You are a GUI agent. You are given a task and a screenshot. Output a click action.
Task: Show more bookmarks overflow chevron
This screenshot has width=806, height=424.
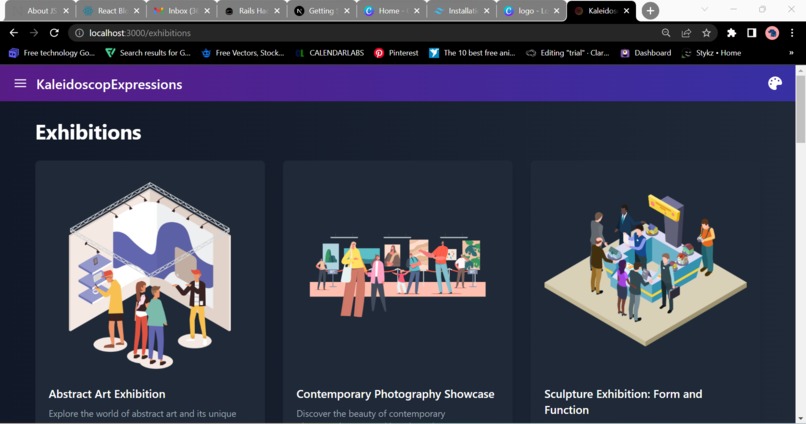[791, 53]
